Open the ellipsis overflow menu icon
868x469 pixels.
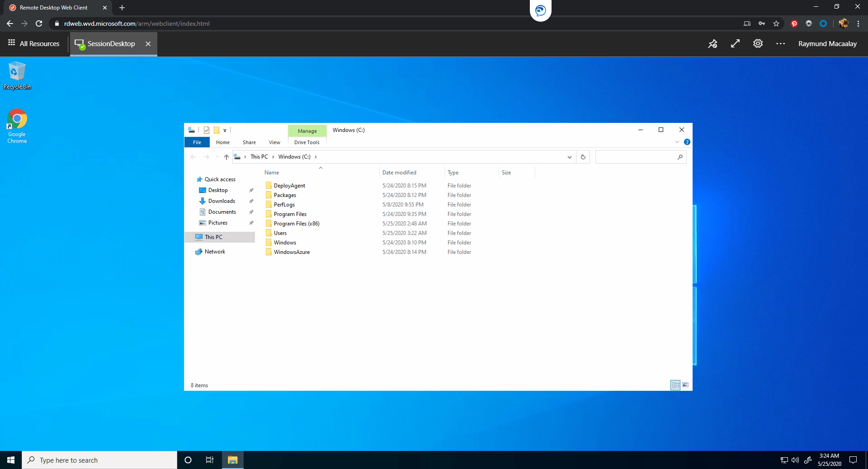[x=780, y=44]
